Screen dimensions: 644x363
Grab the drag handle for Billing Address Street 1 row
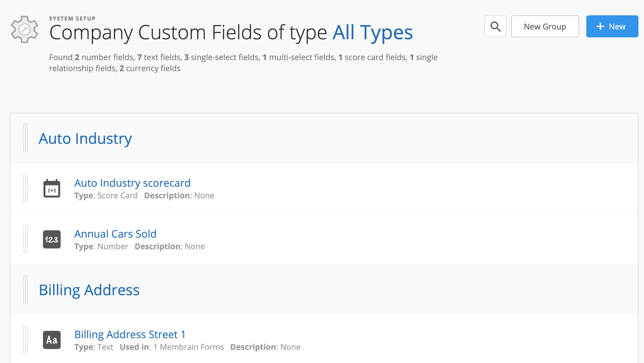click(25, 340)
